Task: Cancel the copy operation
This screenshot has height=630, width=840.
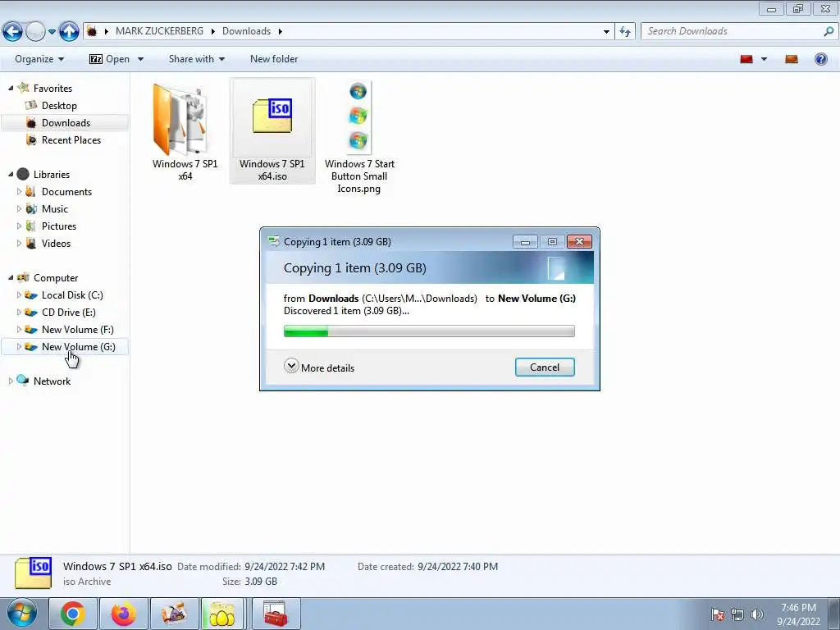Action: tap(545, 367)
